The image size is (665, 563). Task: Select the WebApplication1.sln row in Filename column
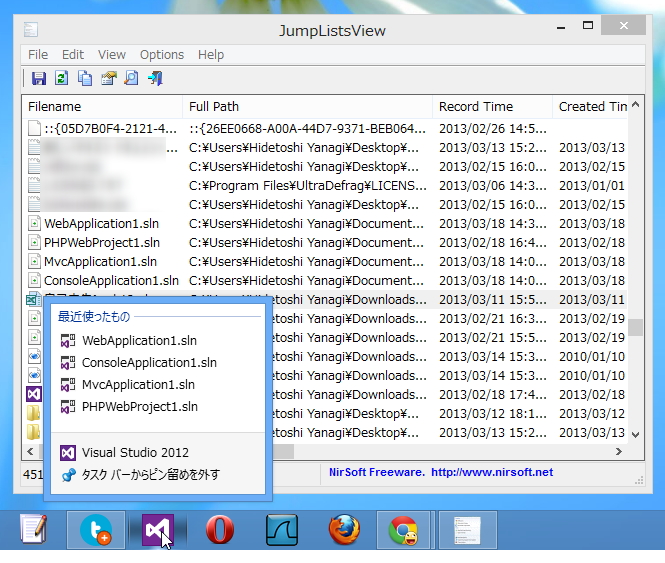(x=101, y=224)
